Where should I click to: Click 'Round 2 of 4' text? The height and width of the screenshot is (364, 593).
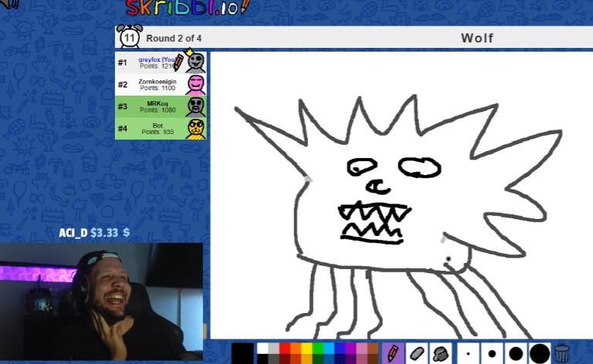coord(174,38)
